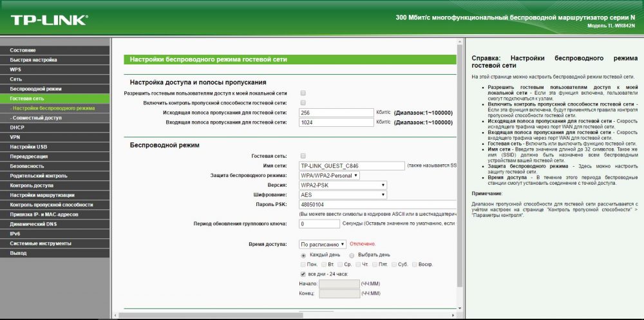Click the Беспроводной режим section heading
The width and height of the screenshot is (644, 320).
tap(165, 145)
